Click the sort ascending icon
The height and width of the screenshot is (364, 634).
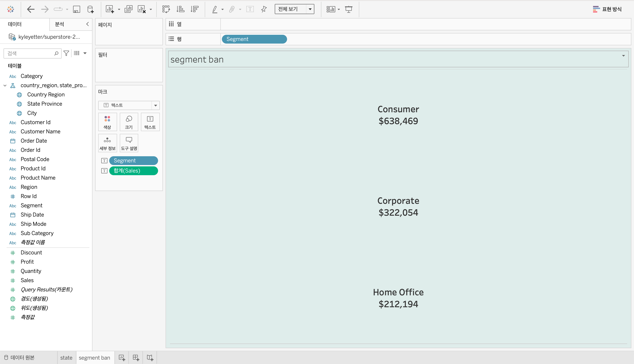(180, 9)
